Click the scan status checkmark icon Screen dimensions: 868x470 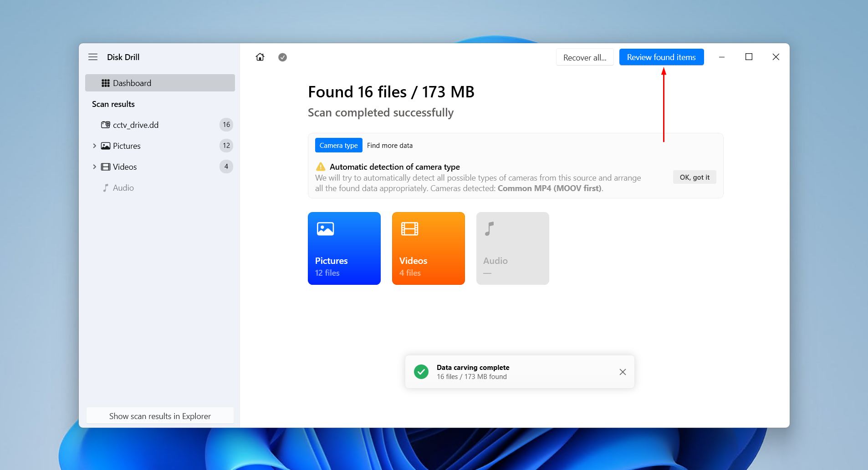click(x=282, y=57)
